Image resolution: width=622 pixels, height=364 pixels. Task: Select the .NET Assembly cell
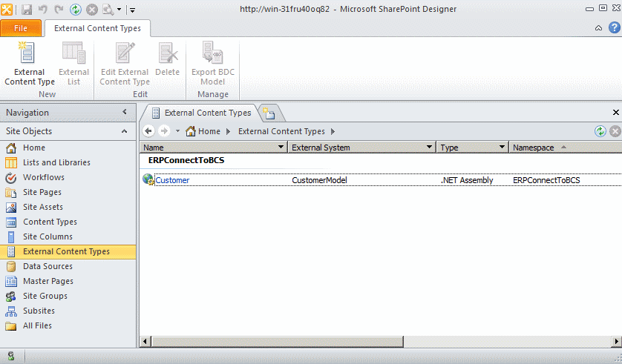(467, 180)
